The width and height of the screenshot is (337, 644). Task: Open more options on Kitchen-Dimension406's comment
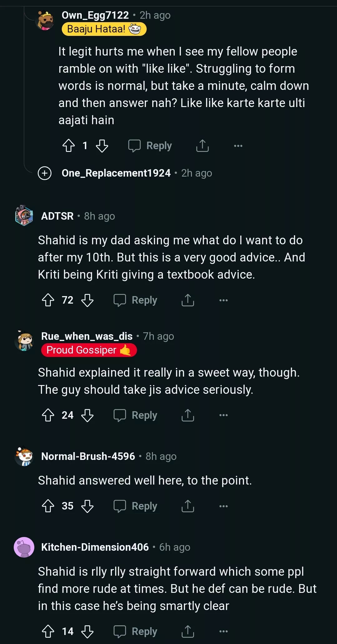click(223, 632)
